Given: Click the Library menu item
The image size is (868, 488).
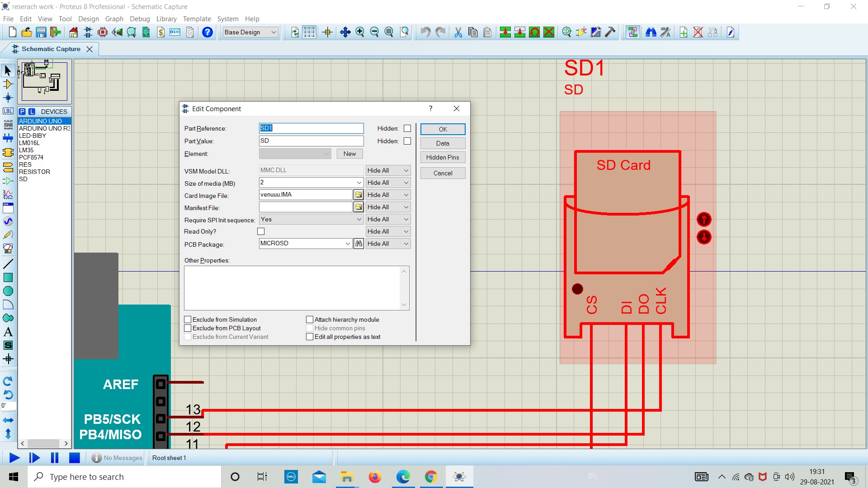Looking at the screenshot, I should click(x=166, y=19).
